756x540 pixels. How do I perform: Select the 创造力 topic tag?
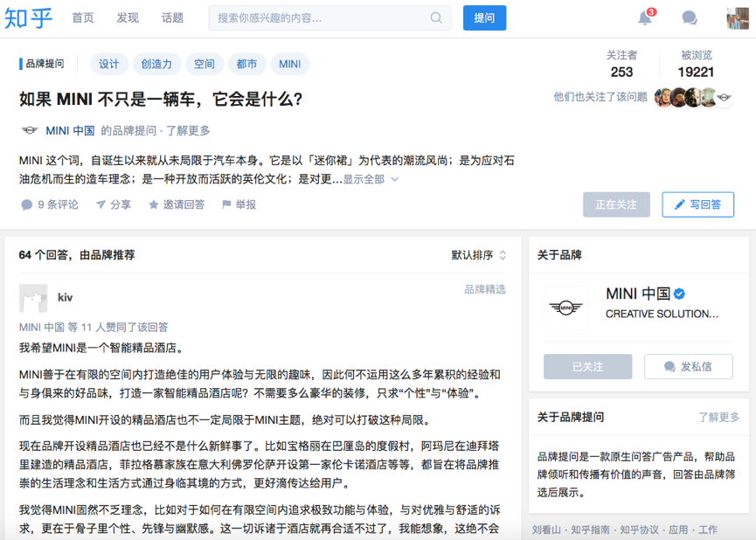pos(156,64)
